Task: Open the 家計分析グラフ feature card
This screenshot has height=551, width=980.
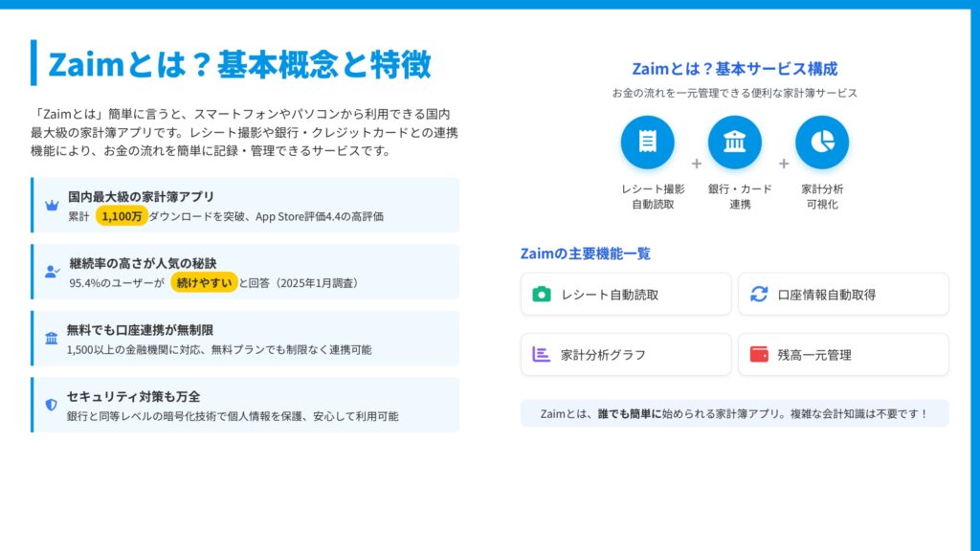Action: [626, 354]
